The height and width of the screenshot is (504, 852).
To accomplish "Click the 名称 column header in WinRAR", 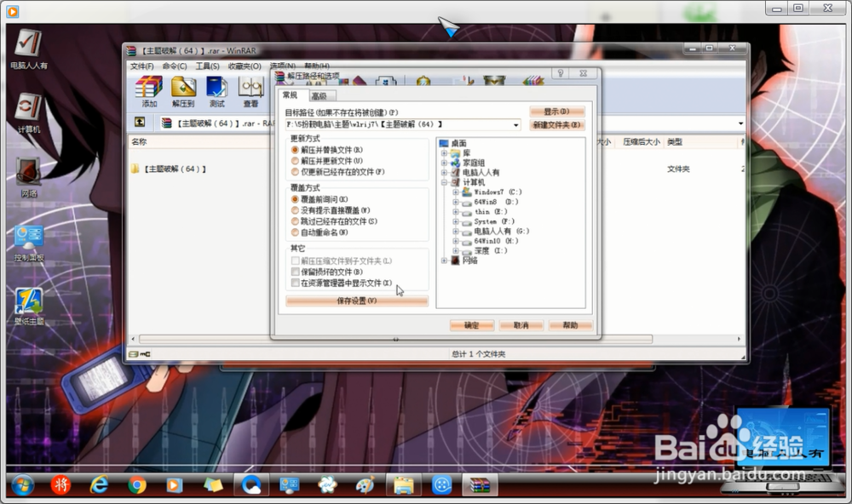I will point(139,141).
